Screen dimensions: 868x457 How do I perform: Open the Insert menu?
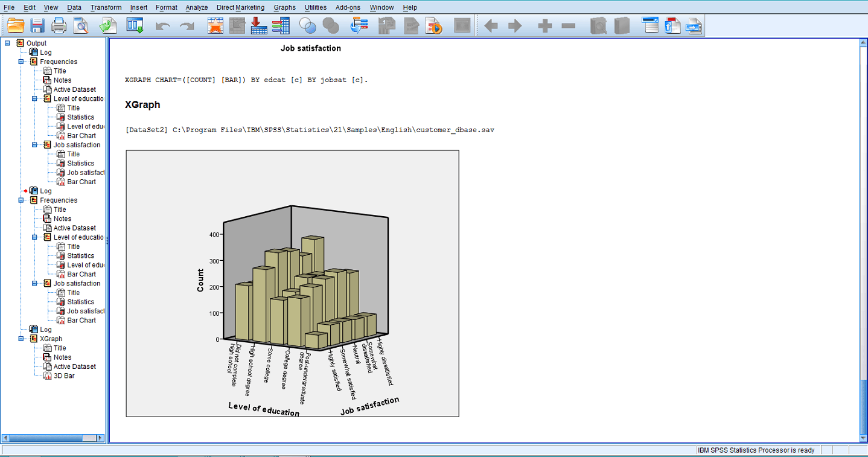pos(138,7)
